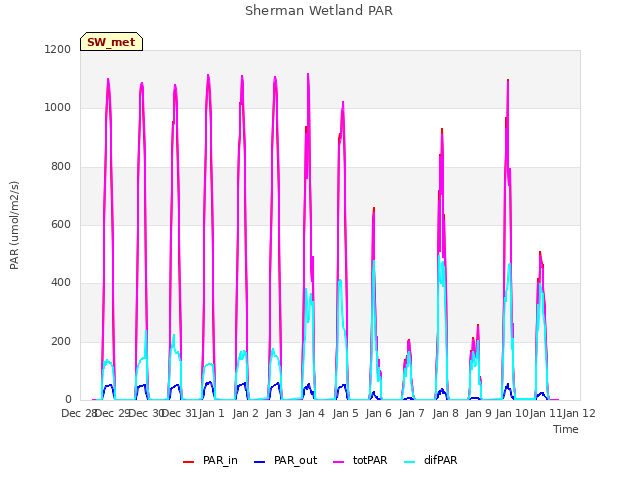Viewport: 640px width, 480px height.
Task: Click the Dec 29 x-axis tick label
Action: click(x=112, y=413)
